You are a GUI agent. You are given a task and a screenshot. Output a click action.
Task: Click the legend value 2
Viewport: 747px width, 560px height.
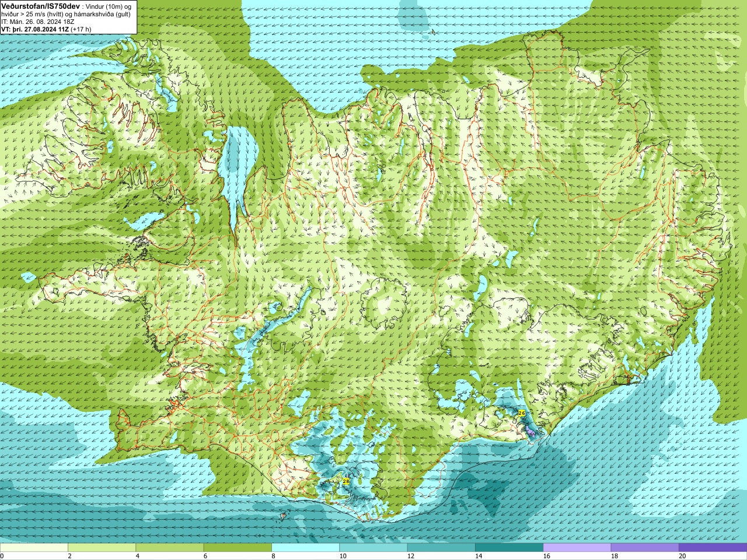tap(69, 556)
